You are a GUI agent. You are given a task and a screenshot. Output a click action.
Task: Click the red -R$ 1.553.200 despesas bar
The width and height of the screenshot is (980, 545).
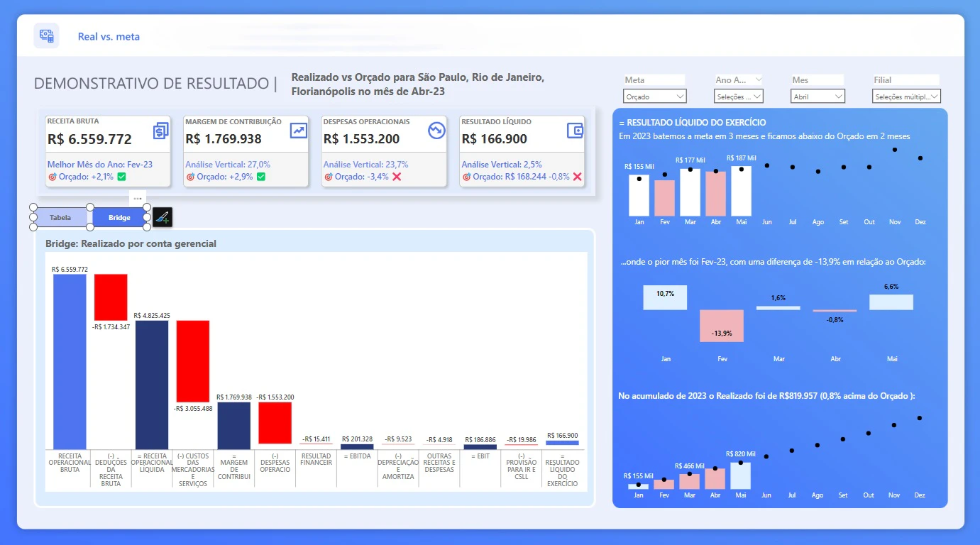click(275, 424)
